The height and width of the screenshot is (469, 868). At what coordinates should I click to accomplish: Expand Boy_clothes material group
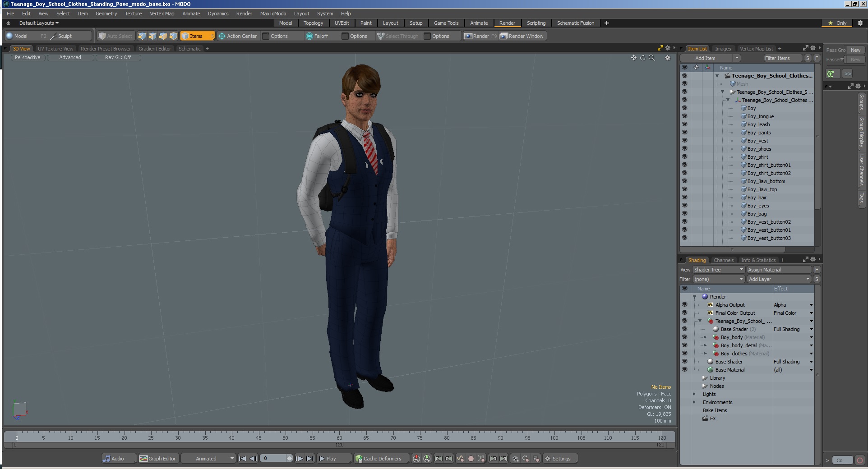705,354
